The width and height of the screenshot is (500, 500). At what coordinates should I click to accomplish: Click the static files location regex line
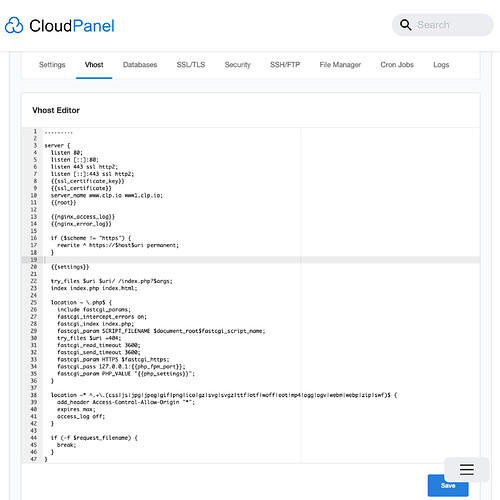pos(224,395)
